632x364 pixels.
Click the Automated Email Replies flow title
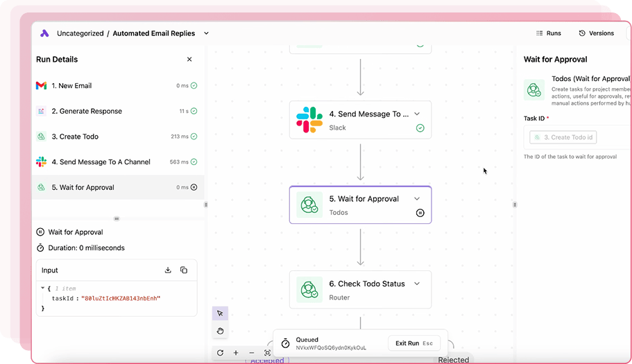coord(153,33)
